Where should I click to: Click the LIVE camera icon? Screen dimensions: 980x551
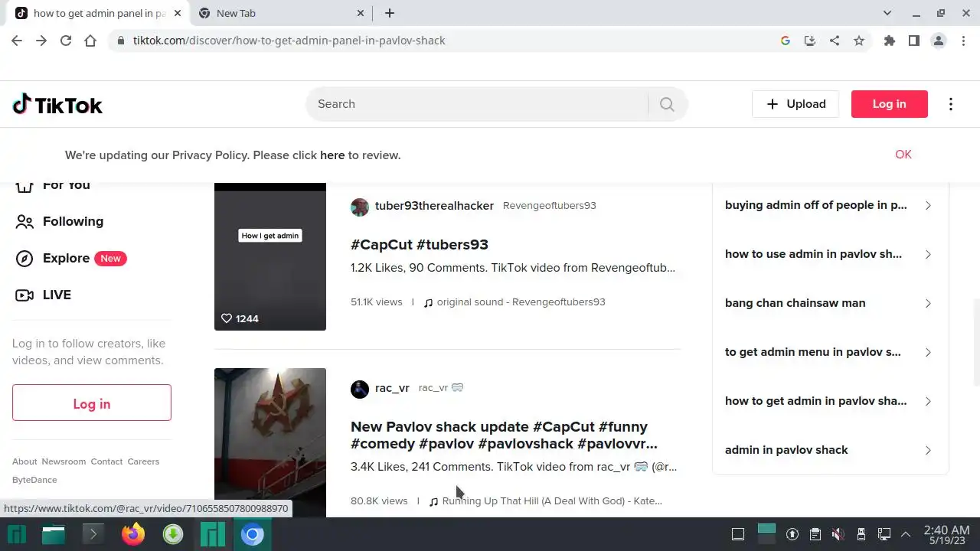[24, 295]
